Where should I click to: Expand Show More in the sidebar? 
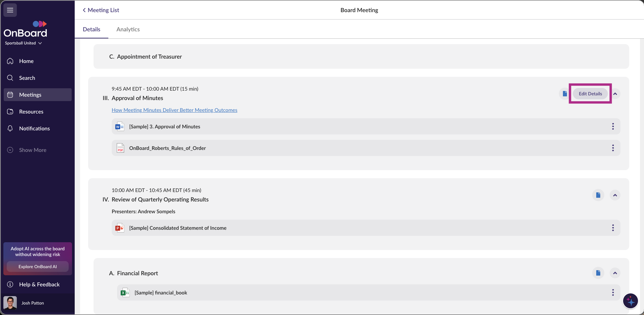32,150
